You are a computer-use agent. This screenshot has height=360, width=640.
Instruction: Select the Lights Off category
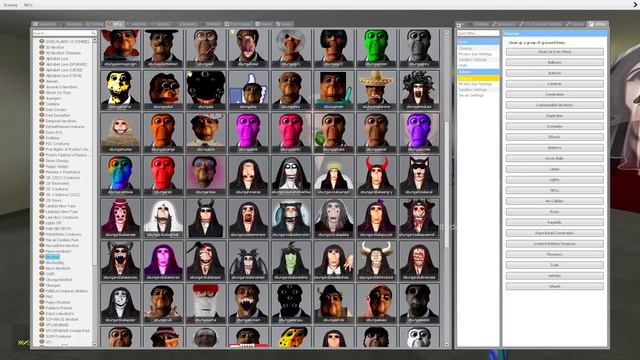point(53,223)
